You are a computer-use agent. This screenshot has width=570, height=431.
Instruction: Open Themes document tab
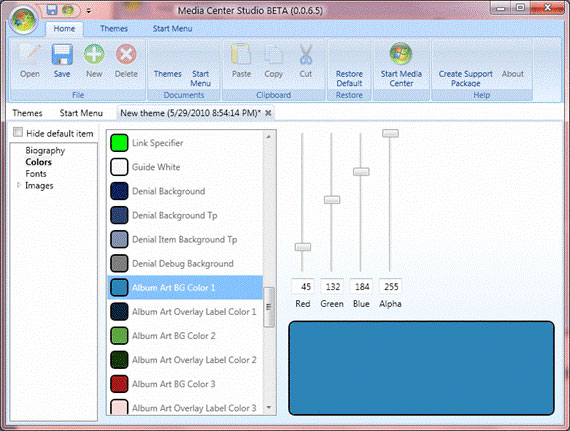[27, 113]
